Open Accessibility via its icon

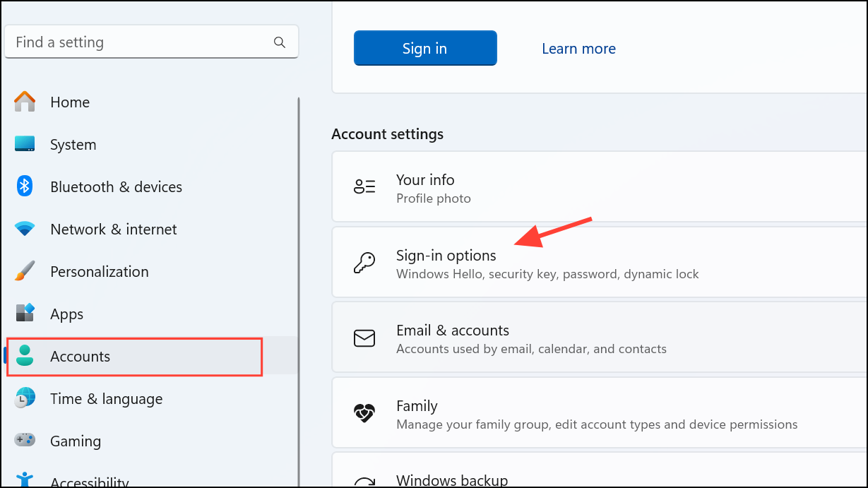25,481
